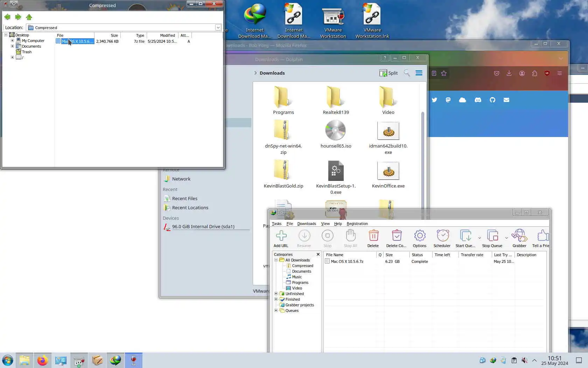Viewport: 588px width, 368px height.
Task: Close the Categories panel
Action: tap(318, 254)
